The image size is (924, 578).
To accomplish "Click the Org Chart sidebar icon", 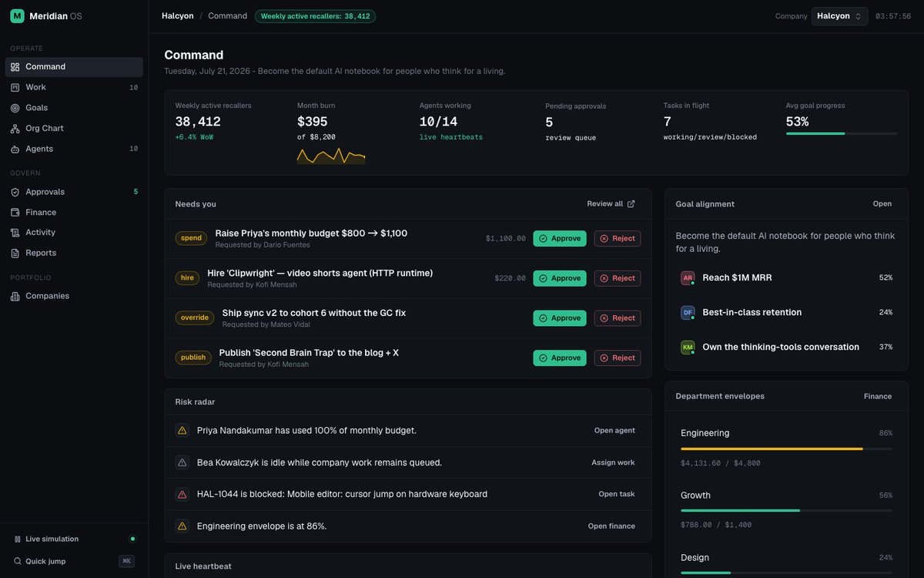I will click(x=15, y=129).
